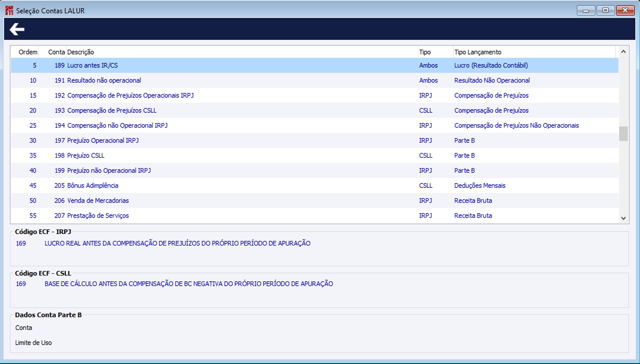Select Prejuízo não Operacional IRPJ row
640x364 pixels.
click(315, 171)
